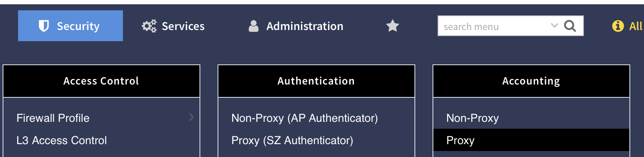Click the user icon beside Administration

[254, 26]
